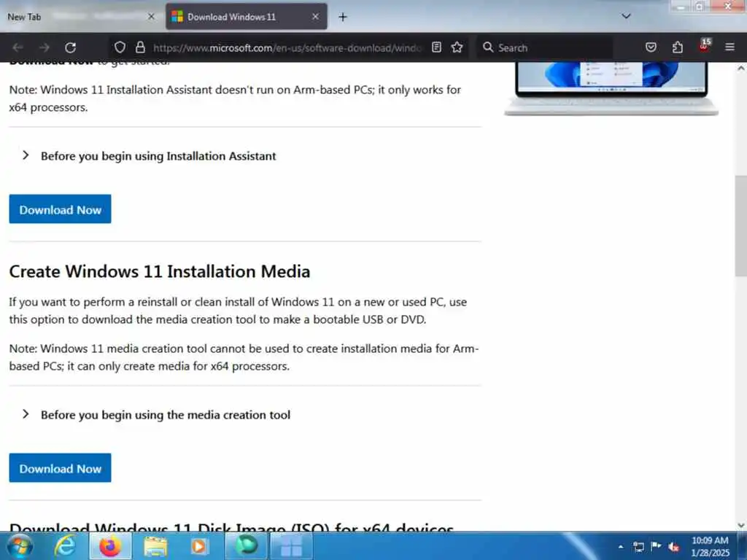Close the Download Windows 11 tab
This screenshot has width=747, height=560.
coord(315,17)
